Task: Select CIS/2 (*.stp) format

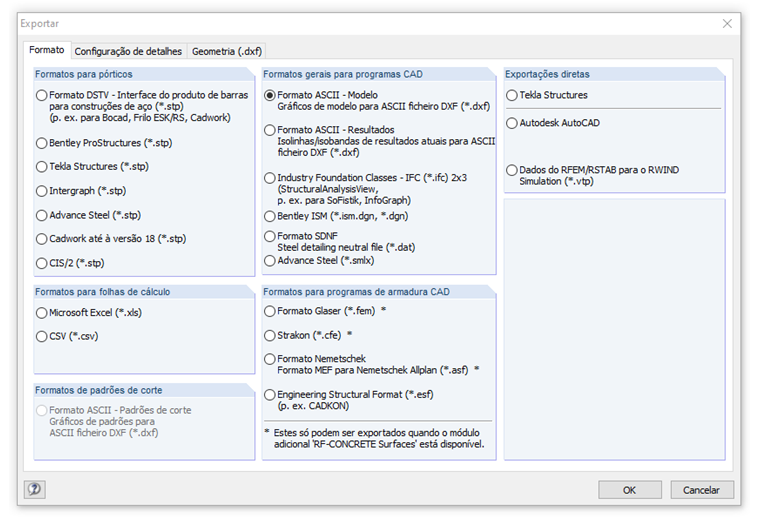Action: click(x=42, y=263)
